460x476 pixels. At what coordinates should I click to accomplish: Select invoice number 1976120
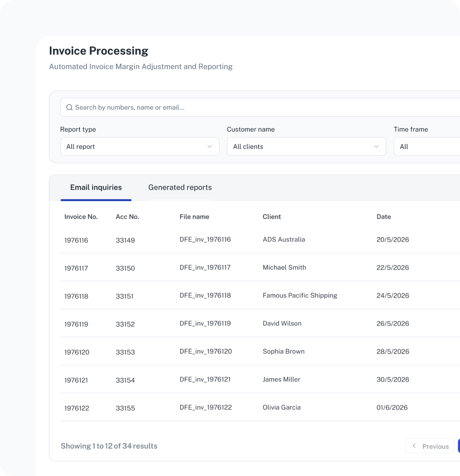[x=77, y=352]
